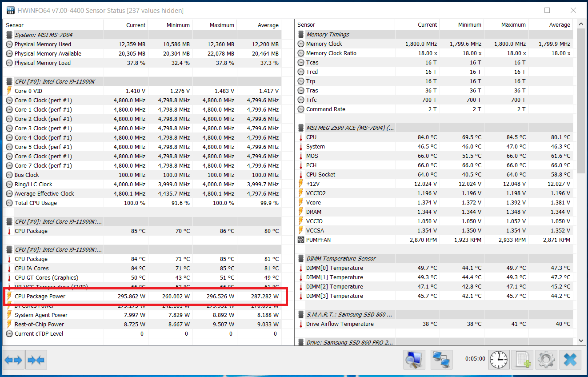Screen dimensions: 588x377
Task: Click the thermometer icon beside MOS
Action: (301, 156)
